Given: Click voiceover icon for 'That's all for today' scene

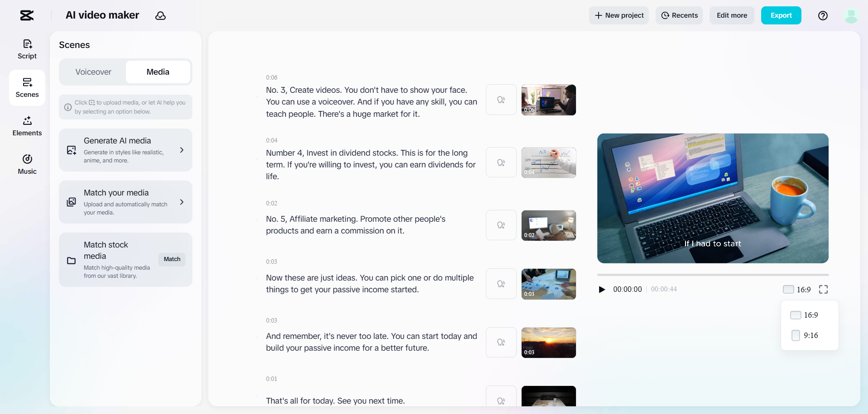Looking at the screenshot, I should [x=501, y=396].
